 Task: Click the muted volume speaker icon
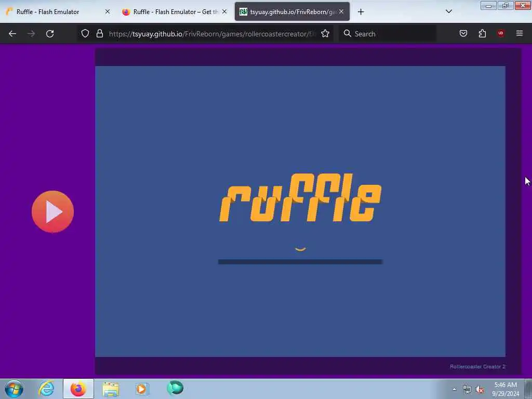(480, 390)
